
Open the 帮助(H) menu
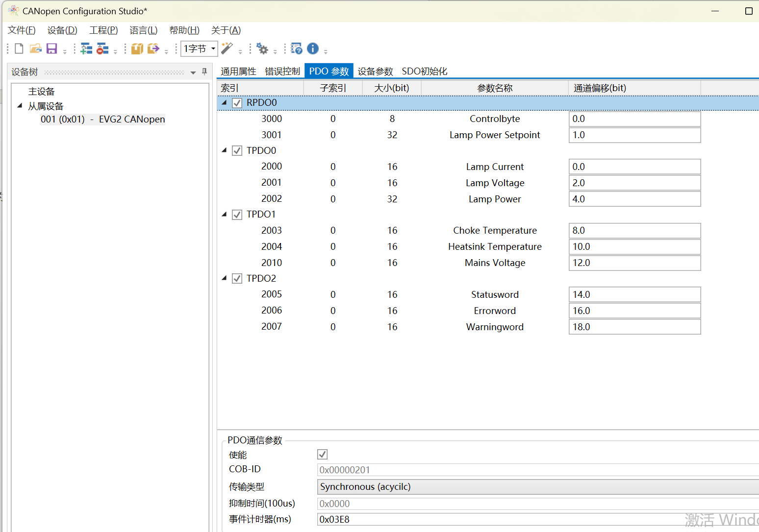point(184,30)
